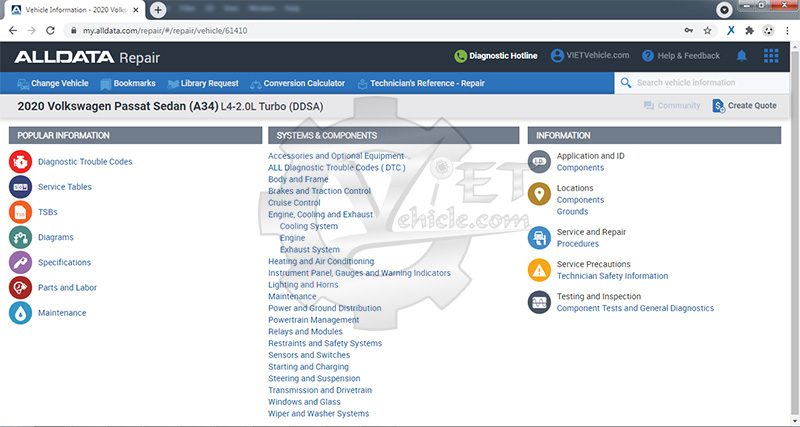This screenshot has width=800, height=427.
Task: Open Power and Ground Distribution
Action: (x=324, y=308)
